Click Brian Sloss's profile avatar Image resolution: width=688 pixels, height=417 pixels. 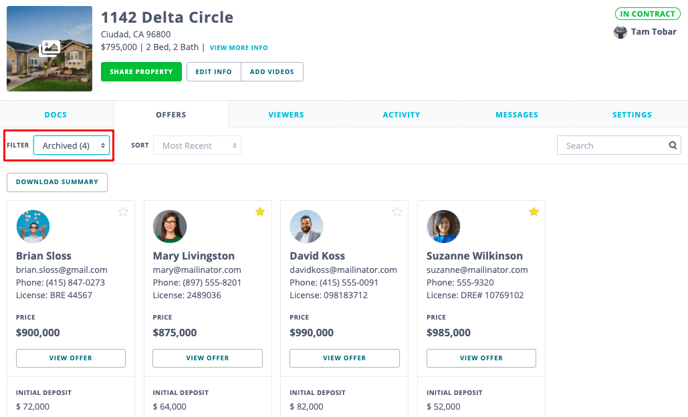coord(33,227)
